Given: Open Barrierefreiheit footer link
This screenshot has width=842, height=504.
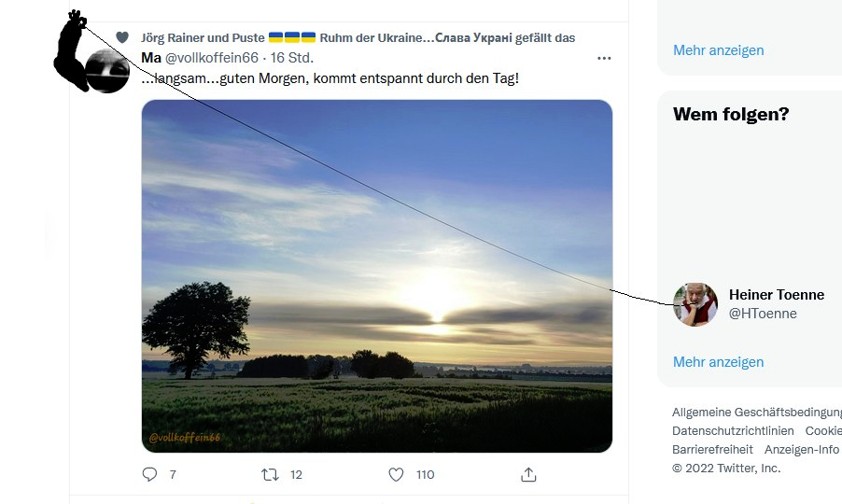Looking at the screenshot, I should (x=712, y=450).
